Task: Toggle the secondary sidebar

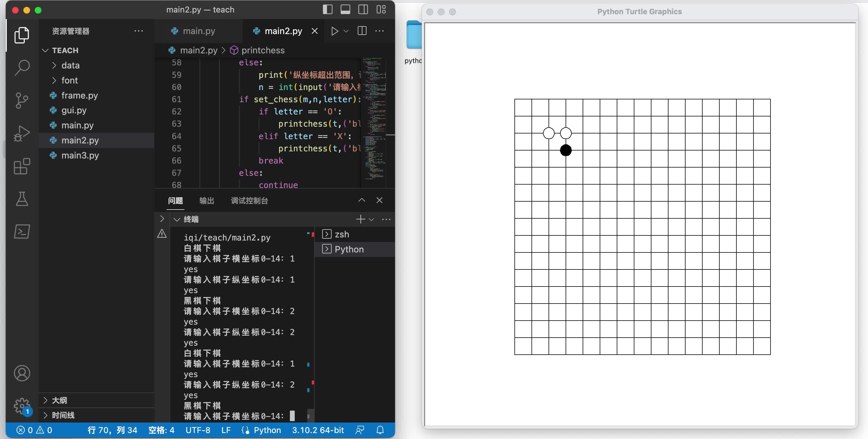Action: pos(363,9)
